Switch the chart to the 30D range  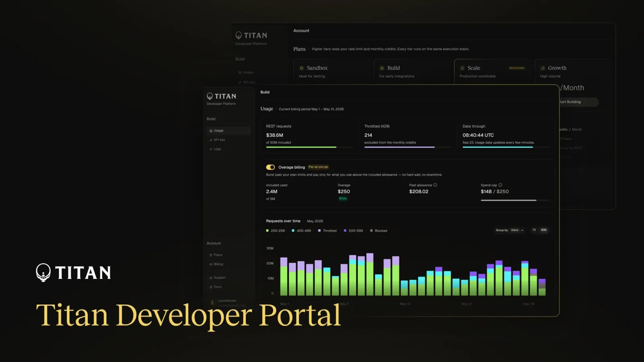click(x=544, y=230)
